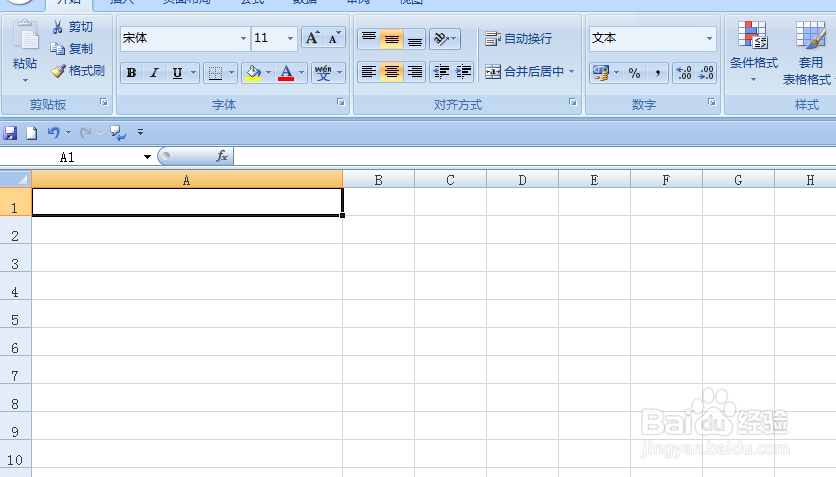Align text to bottom of cell
Screen dimensions: 836x477
pyautogui.click(x=415, y=39)
